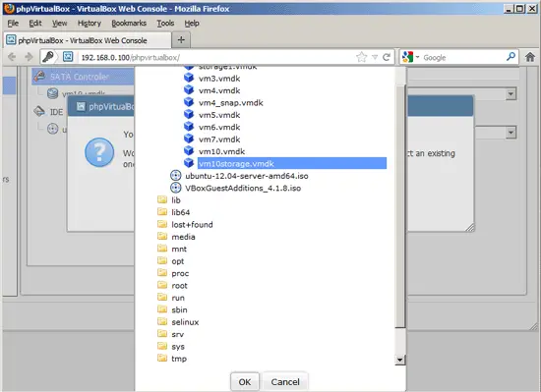Click the vm7.vmdk cube icon
Image resolution: width=541 pixels, height=392 pixels.
point(189,139)
